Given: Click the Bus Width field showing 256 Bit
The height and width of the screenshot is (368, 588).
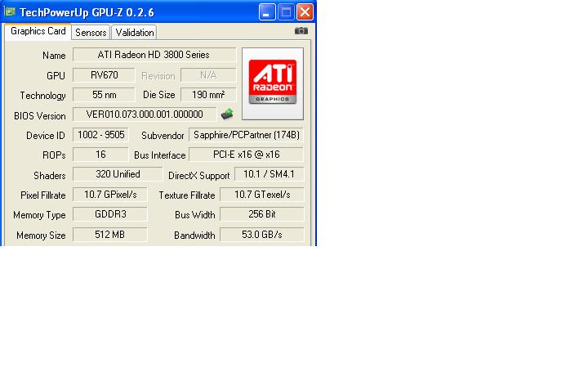Looking at the screenshot, I should 262,214.
